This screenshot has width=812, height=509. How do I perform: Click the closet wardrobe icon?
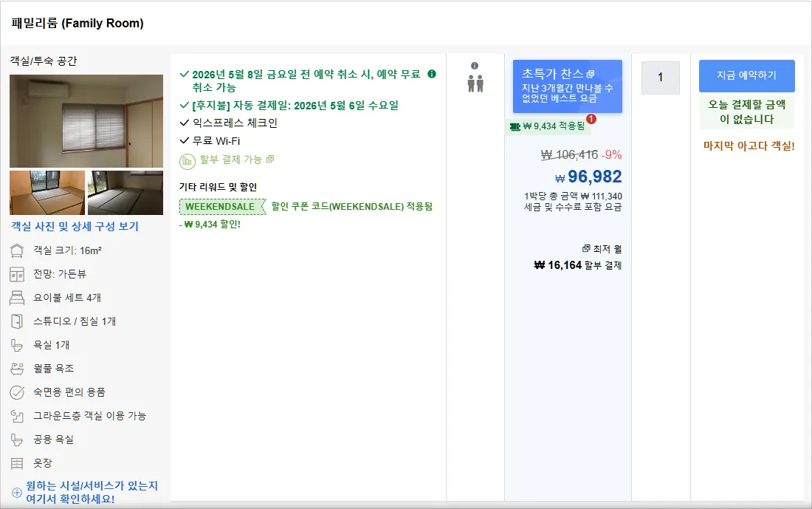point(17,463)
